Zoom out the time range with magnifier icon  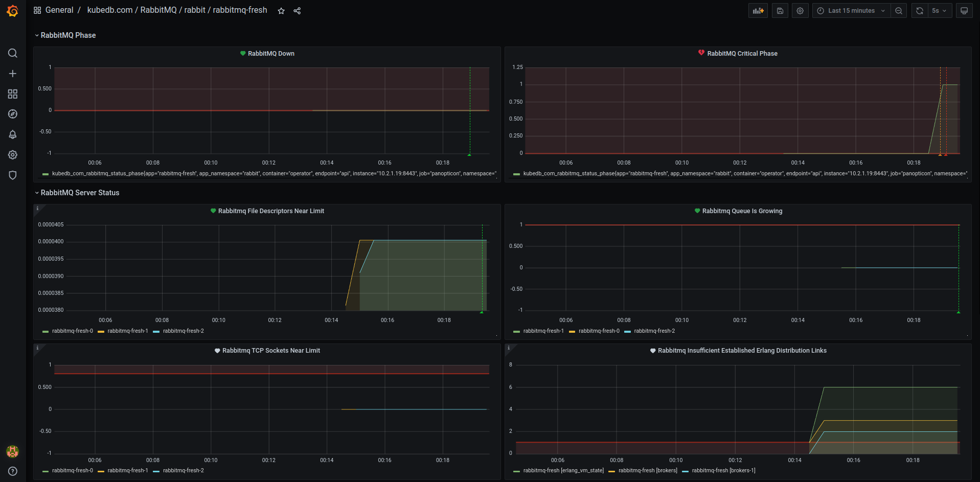899,10
